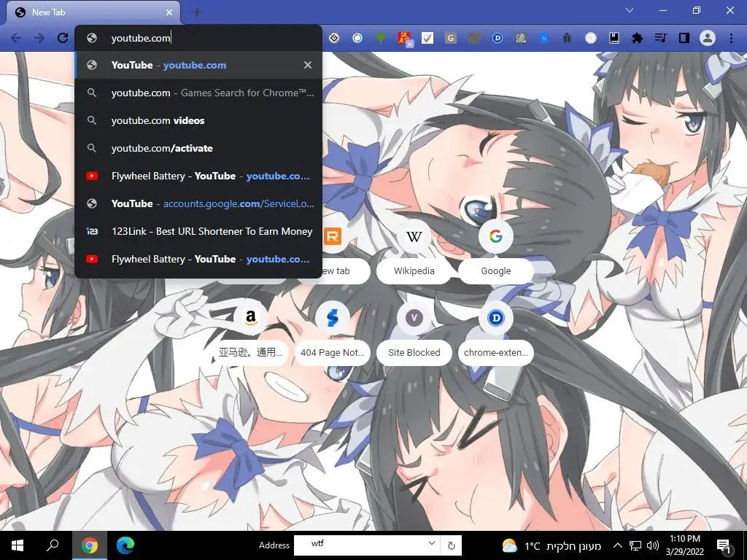
Task: Open the Amazon shortcut tile
Action: pyautogui.click(x=251, y=332)
